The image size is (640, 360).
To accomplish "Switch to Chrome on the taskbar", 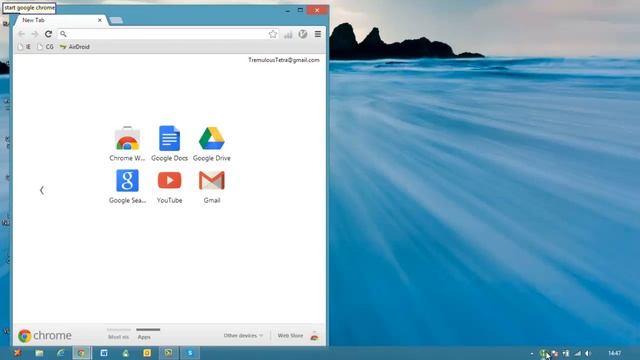I will pos(82,353).
